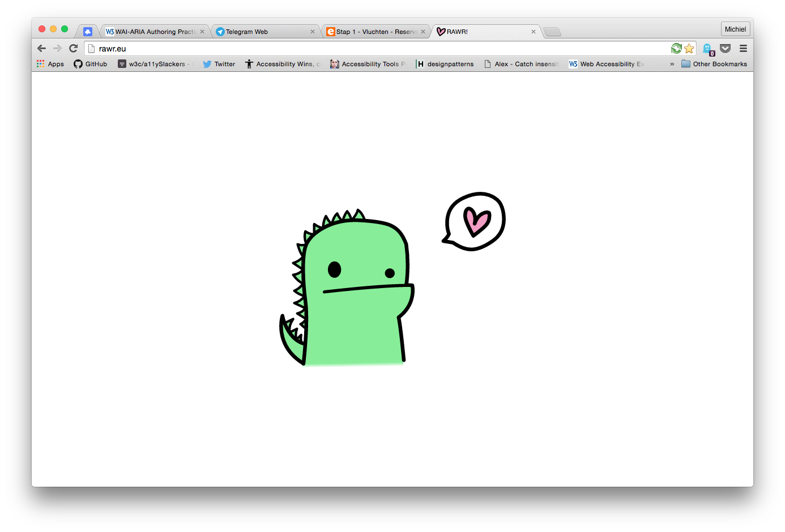Save page with the Pocket extension icon
The image size is (785, 532).
[x=725, y=49]
